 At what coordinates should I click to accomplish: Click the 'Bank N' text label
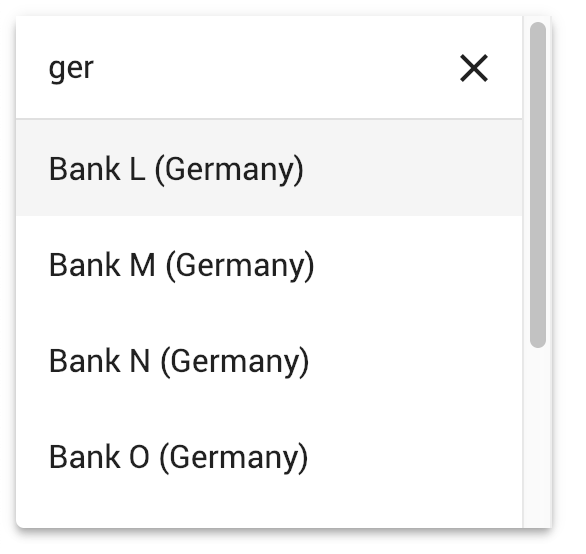(99, 361)
